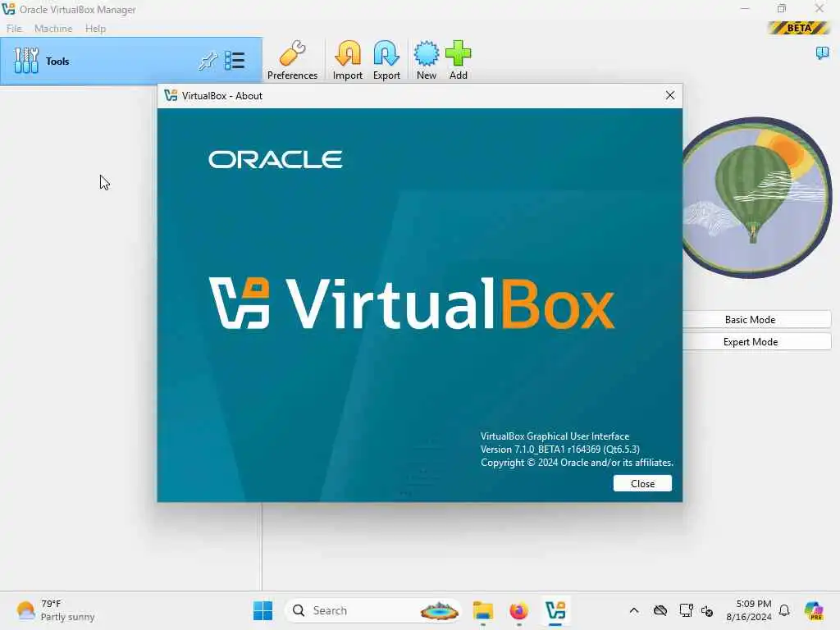This screenshot has height=630, width=840.
Task: Open the File menu
Action: pyautogui.click(x=14, y=29)
